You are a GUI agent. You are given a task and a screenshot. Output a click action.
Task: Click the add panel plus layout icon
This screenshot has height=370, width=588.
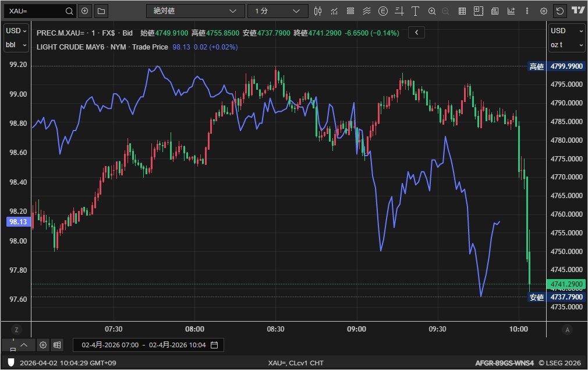pyautogui.click(x=479, y=11)
